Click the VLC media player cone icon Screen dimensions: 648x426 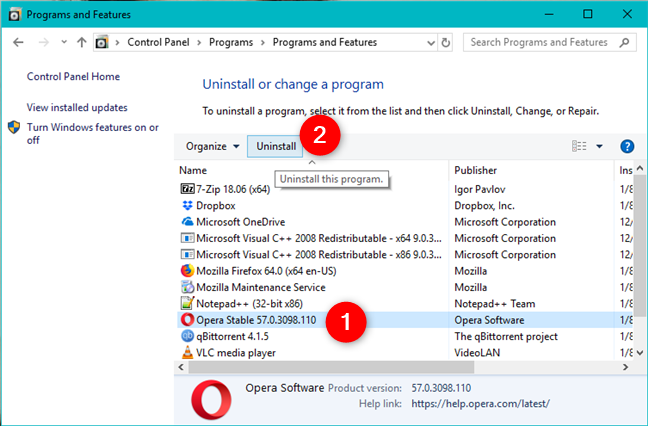tap(187, 352)
